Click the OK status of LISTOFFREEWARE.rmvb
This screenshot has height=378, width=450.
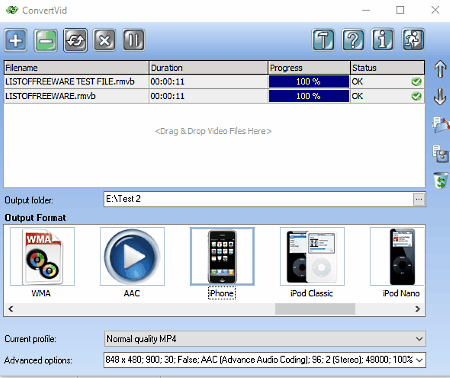[x=357, y=96]
